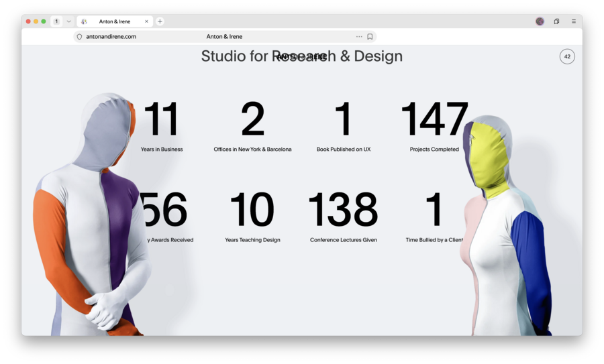Close the Anton & Irene tab
604x364 pixels.
pyautogui.click(x=146, y=21)
